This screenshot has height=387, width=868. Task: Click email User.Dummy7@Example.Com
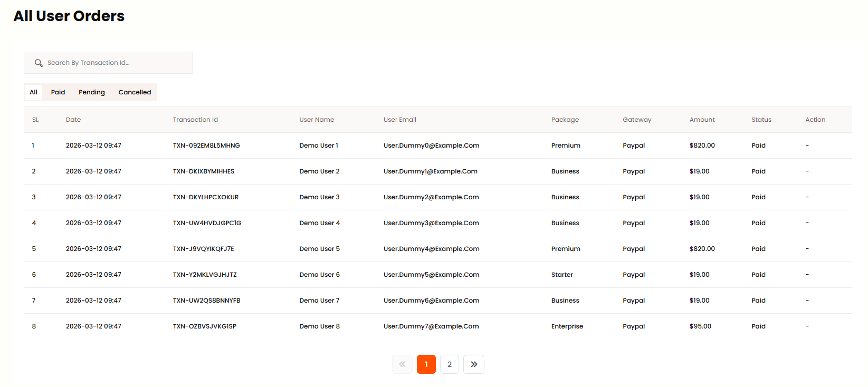click(x=431, y=326)
